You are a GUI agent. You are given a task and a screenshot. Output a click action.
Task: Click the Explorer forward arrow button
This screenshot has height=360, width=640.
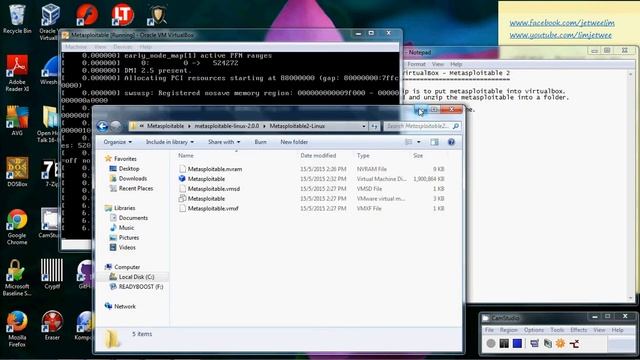click(x=116, y=126)
